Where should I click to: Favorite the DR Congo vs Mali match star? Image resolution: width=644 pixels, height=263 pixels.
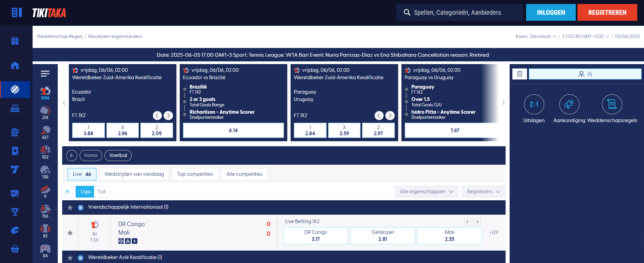pyautogui.click(x=70, y=232)
